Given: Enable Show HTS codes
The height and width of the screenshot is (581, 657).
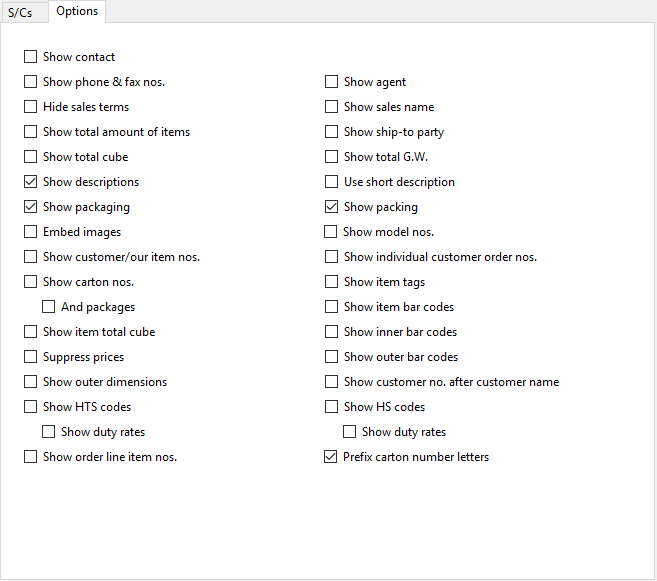Looking at the screenshot, I should (x=30, y=407).
